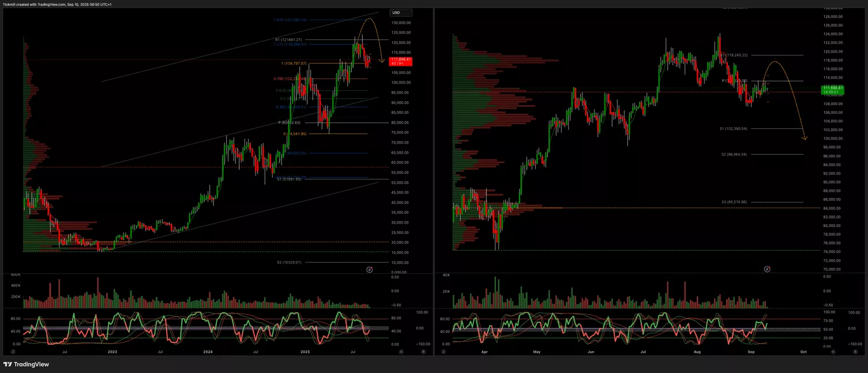Click the green current price label on right chart
This screenshot has width=868, height=373.
point(831,89)
